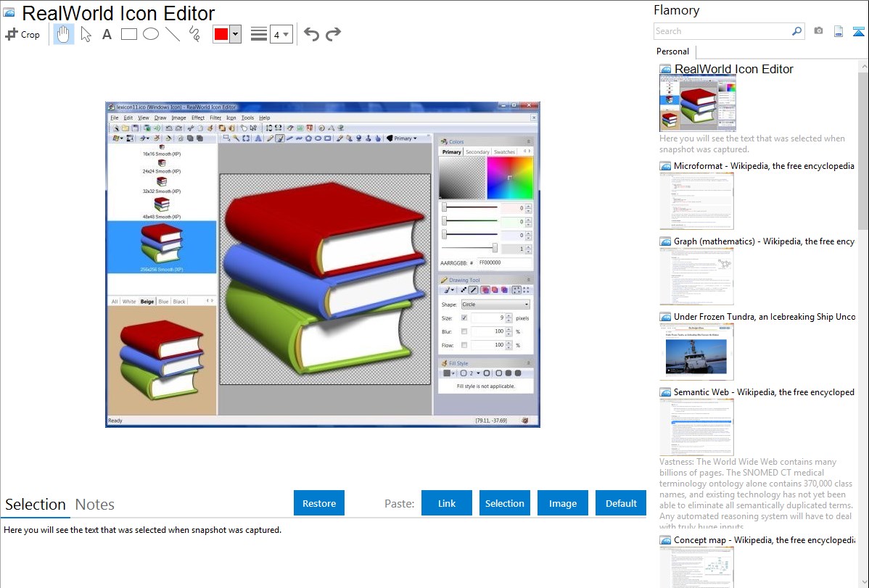Select 48x48 Smooth (XP) icon entry

point(161,208)
